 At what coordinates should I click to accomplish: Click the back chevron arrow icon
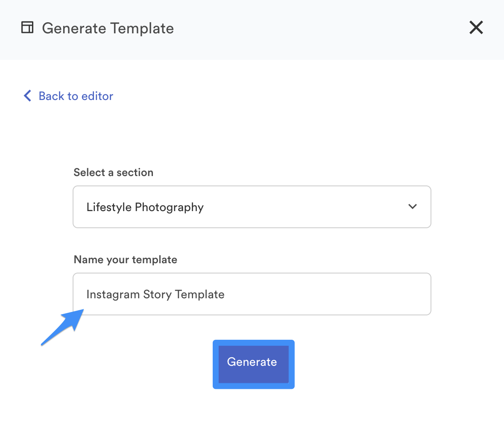pyautogui.click(x=27, y=96)
